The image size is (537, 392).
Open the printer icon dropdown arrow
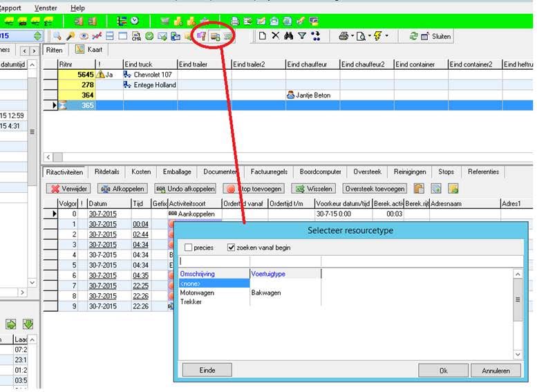352,36
